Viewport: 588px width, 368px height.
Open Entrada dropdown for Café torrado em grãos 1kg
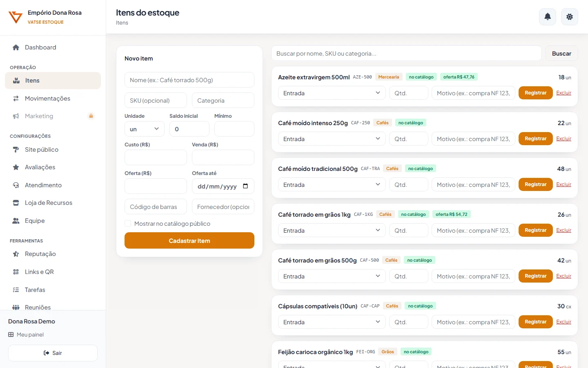(x=332, y=230)
